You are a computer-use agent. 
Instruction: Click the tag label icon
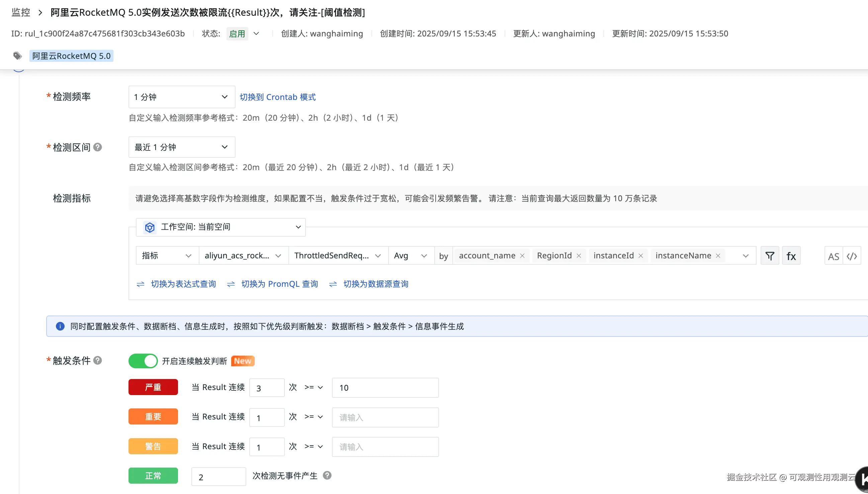[17, 55]
